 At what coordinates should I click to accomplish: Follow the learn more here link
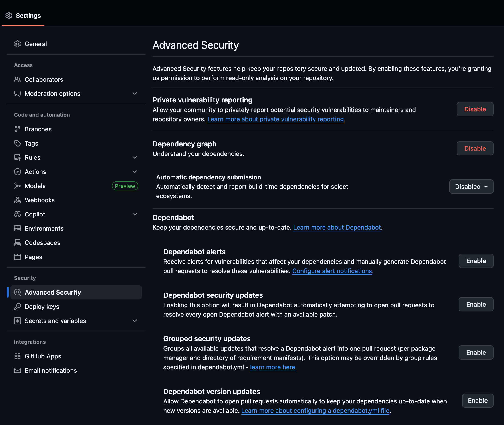pos(272,367)
